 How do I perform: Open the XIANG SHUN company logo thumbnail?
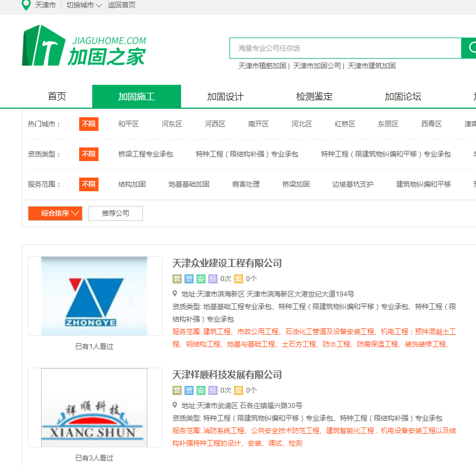[95, 408]
